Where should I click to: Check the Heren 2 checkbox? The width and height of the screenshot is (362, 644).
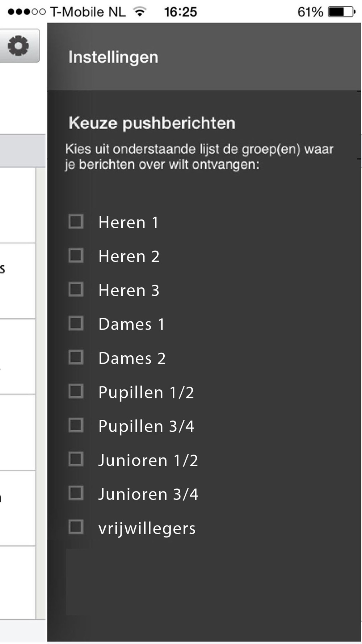click(x=76, y=255)
